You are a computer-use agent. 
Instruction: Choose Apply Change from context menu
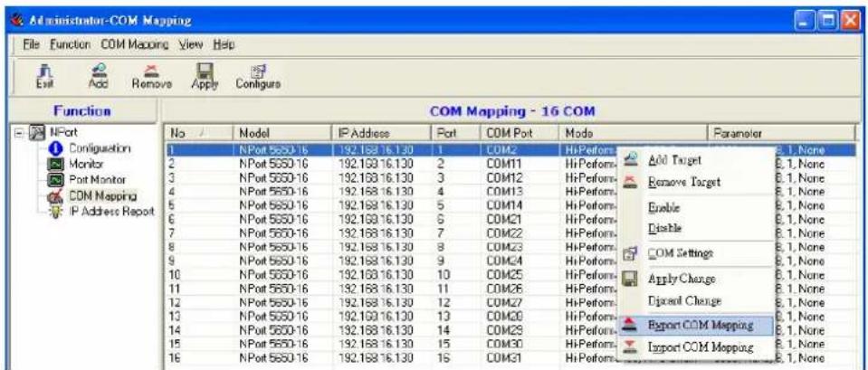pos(696,280)
